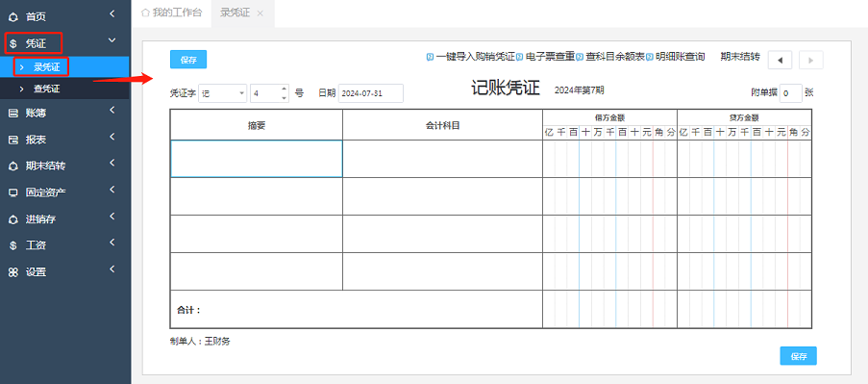Expand the 报表 menu chevron
Screen dimensions: 868x384
click(112, 137)
